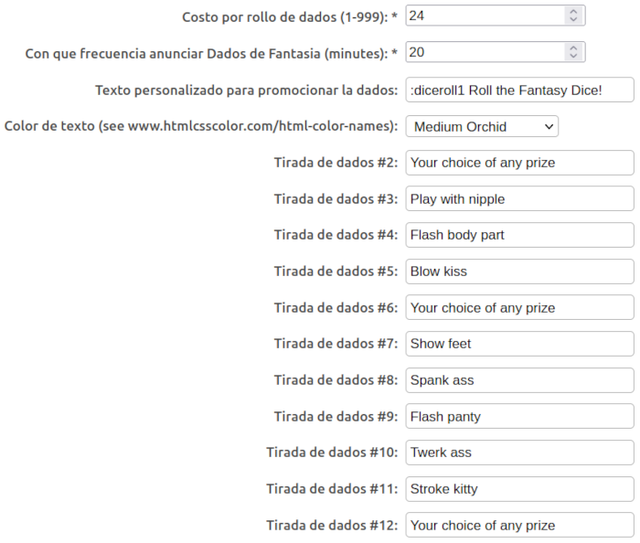Click the Tirada de dados #12 field
640x543 pixels.
click(x=519, y=525)
